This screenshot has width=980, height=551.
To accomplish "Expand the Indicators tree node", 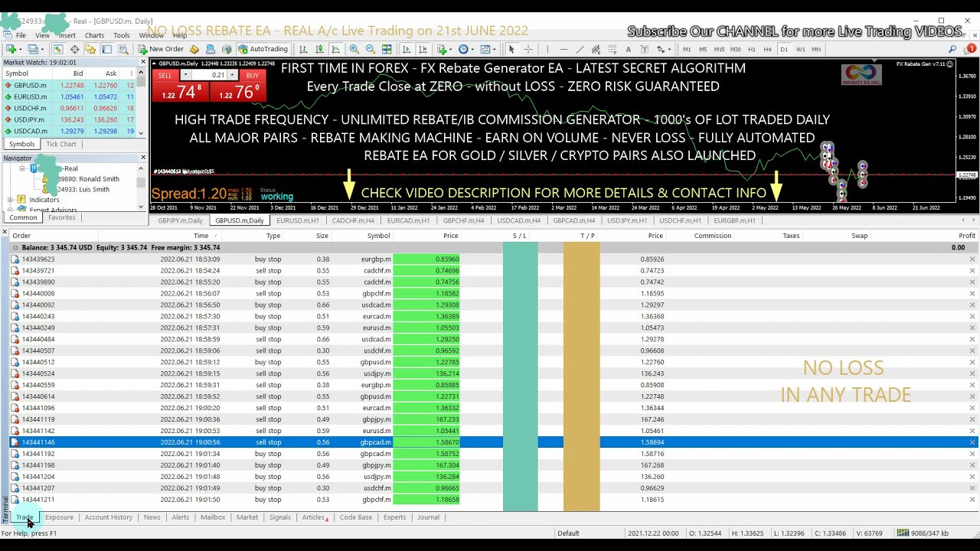I will (10, 200).
